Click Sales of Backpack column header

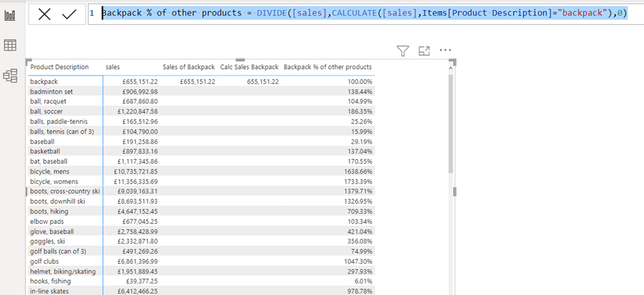point(188,67)
